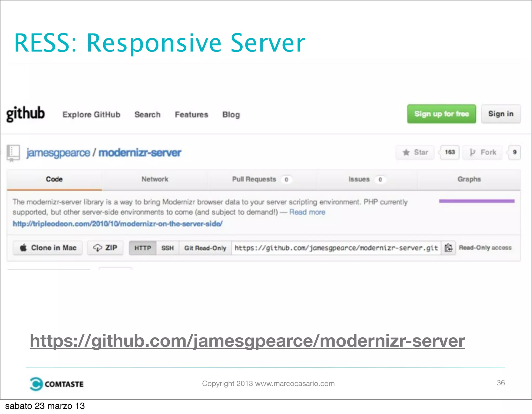Open Explore GitHub menu
The height and width of the screenshot is (414, 532).
click(x=91, y=115)
